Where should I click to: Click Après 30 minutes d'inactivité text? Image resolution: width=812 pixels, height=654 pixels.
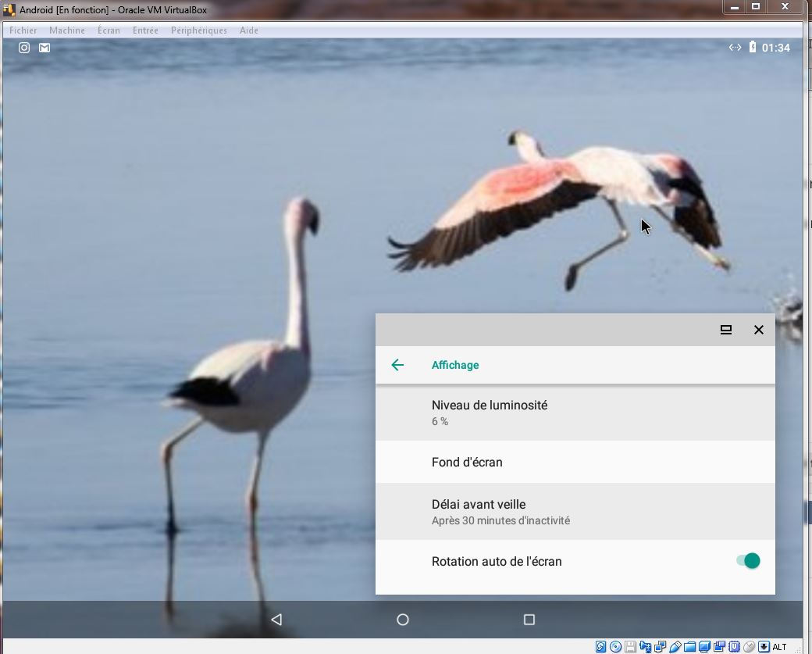pos(500,520)
